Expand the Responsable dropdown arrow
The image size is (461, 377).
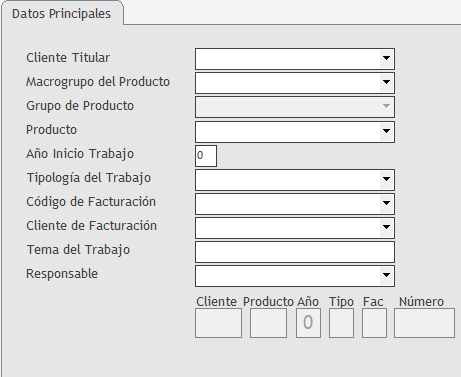[x=386, y=275]
